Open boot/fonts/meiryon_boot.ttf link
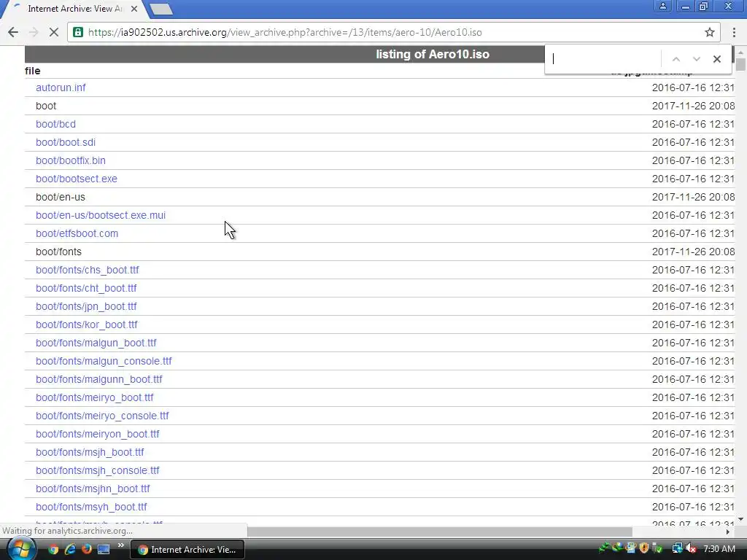This screenshot has height=560, width=747. [x=97, y=435]
